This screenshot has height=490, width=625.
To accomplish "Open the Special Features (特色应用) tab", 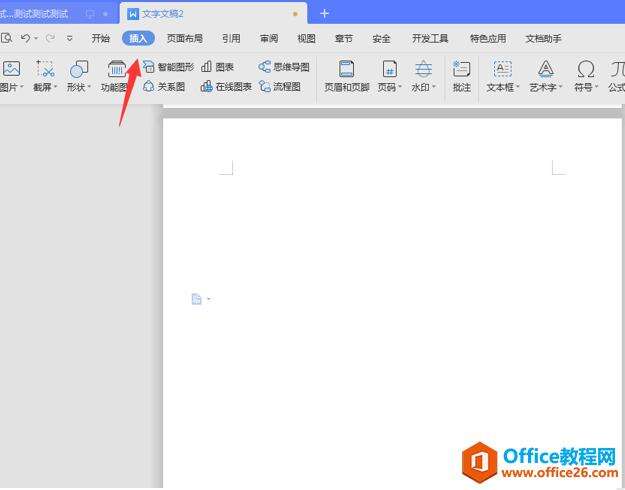I will 488,38.
